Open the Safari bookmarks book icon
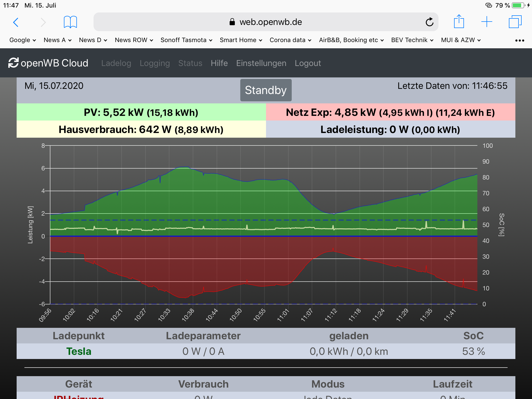Screen dimensions: 532x399 point(70,22)
